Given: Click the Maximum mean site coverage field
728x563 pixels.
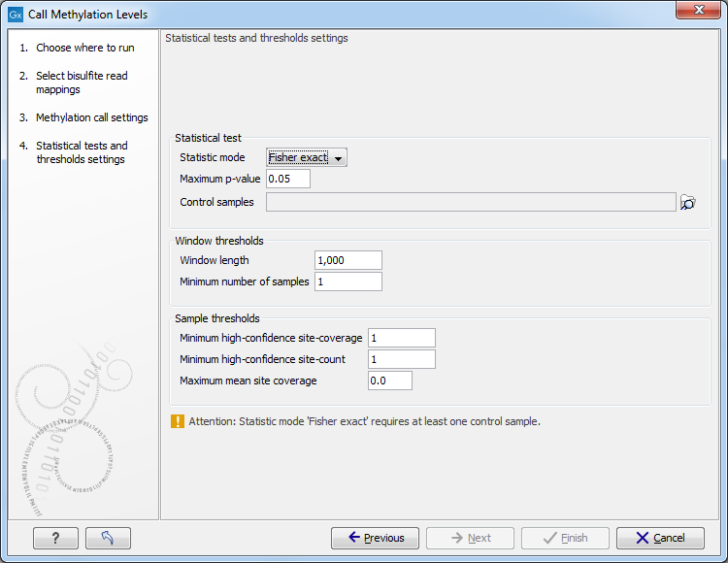Looking at the screenshot, I should (390, 381).
